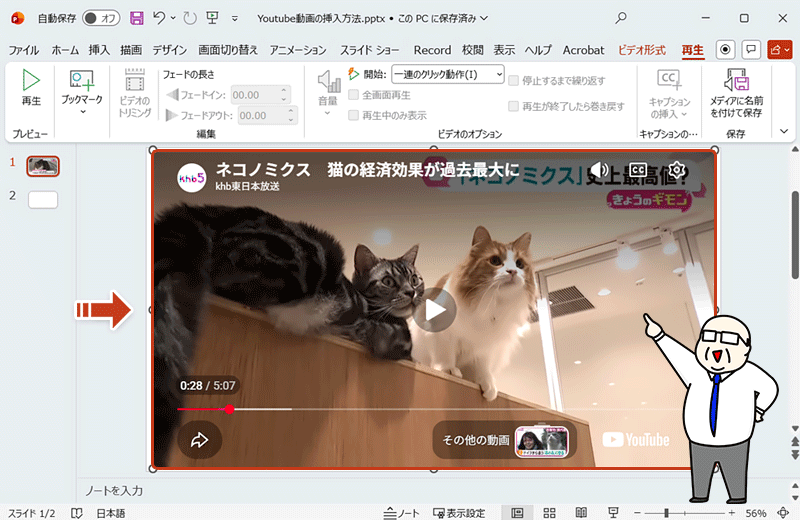The image size is (800, 520).
Task: Open the File (ファイル) tab
Action: pyautogui.click(x=23, y=50)
